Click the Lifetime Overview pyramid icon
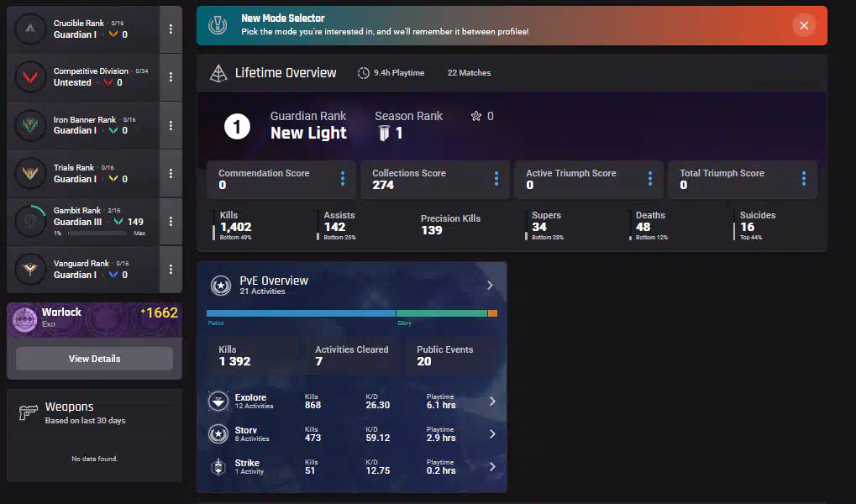This screenshot has width=856, height=504. click(218, 73)
